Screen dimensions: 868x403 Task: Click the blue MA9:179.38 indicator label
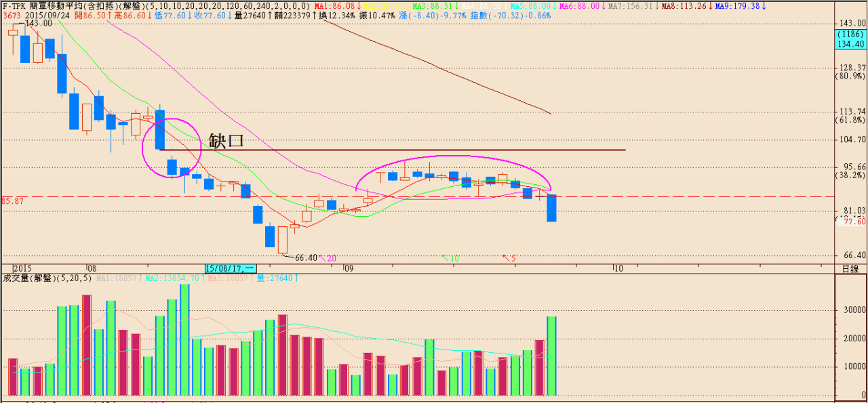(738, 5)
